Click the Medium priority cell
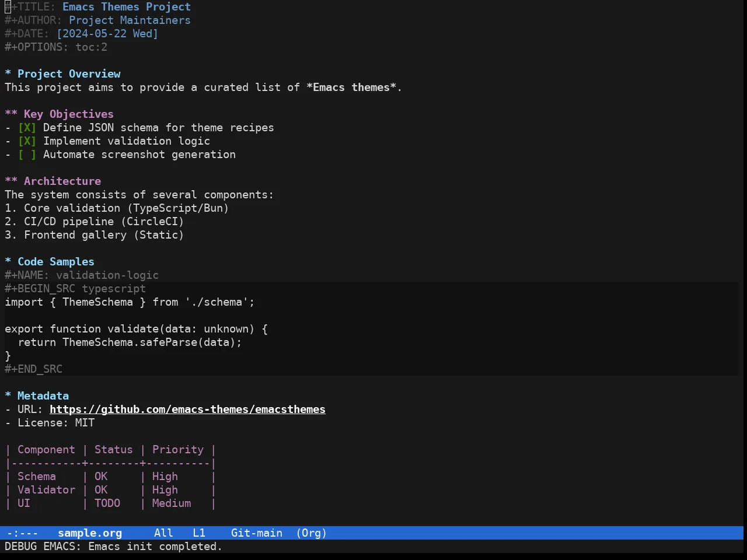 [x=172, y=503]
